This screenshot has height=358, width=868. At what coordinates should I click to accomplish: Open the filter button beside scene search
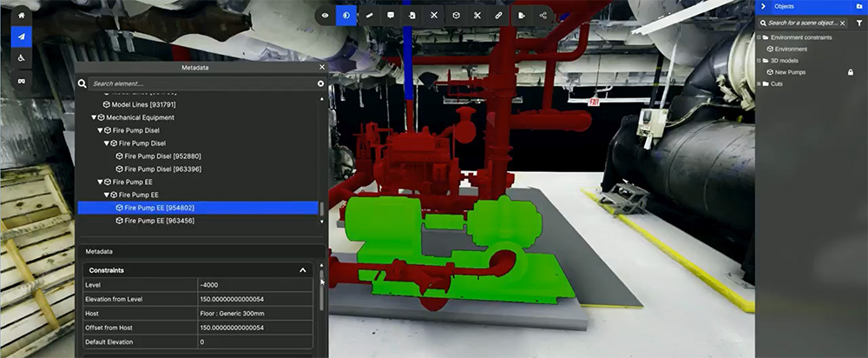tap(859, 23)
